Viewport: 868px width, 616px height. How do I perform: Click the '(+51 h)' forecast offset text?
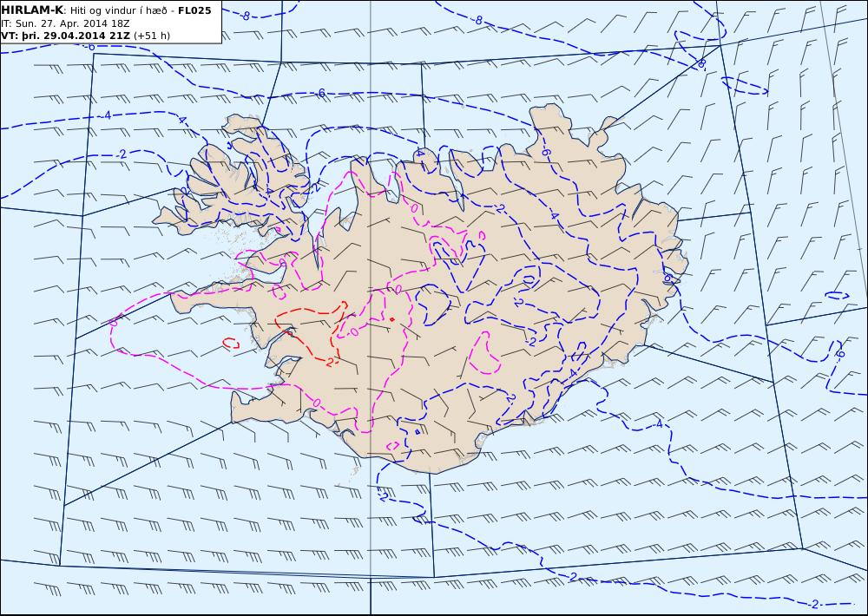tap(152, 36)
